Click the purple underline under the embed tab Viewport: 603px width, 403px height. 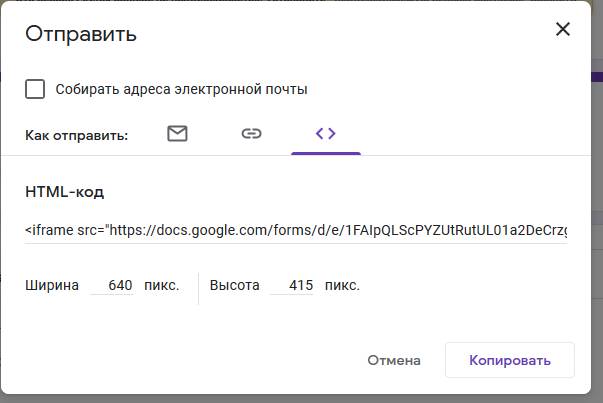(325, 154)
